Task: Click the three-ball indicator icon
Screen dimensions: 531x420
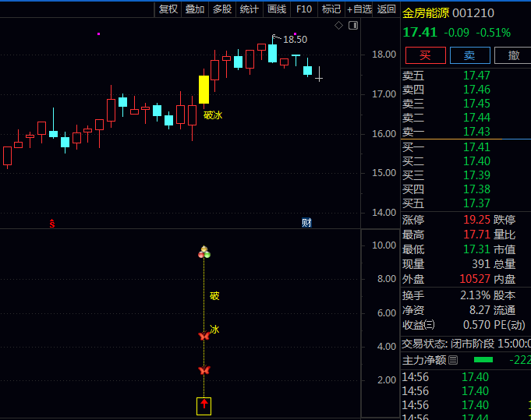Action: pos(204,252)
